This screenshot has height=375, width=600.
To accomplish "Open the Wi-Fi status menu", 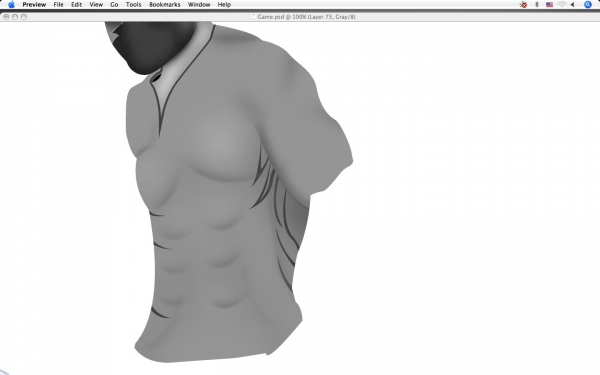I will click(x=562, y=5).
